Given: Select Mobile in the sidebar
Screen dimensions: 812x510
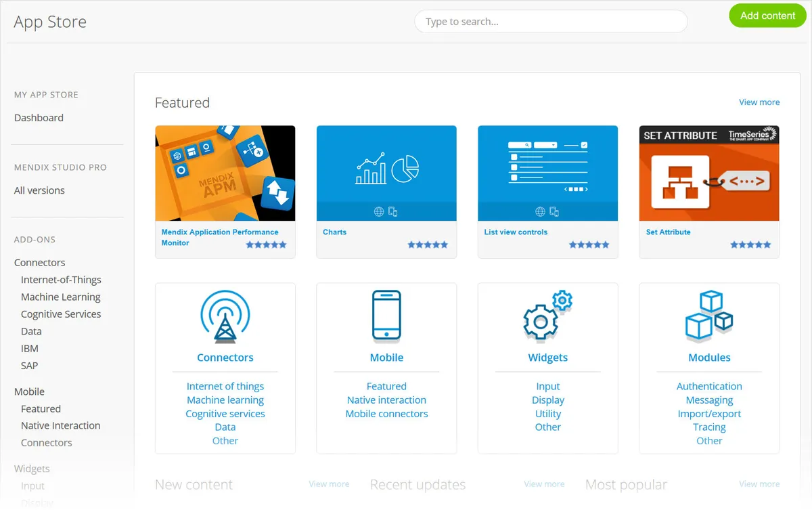Looking at the screenshot, I should (x=29, y=391).
